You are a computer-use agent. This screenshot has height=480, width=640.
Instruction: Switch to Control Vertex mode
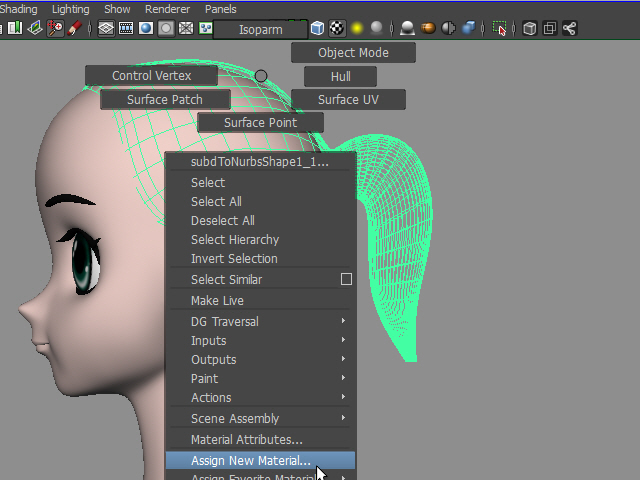pyautogui.click(x=151, y=76)
